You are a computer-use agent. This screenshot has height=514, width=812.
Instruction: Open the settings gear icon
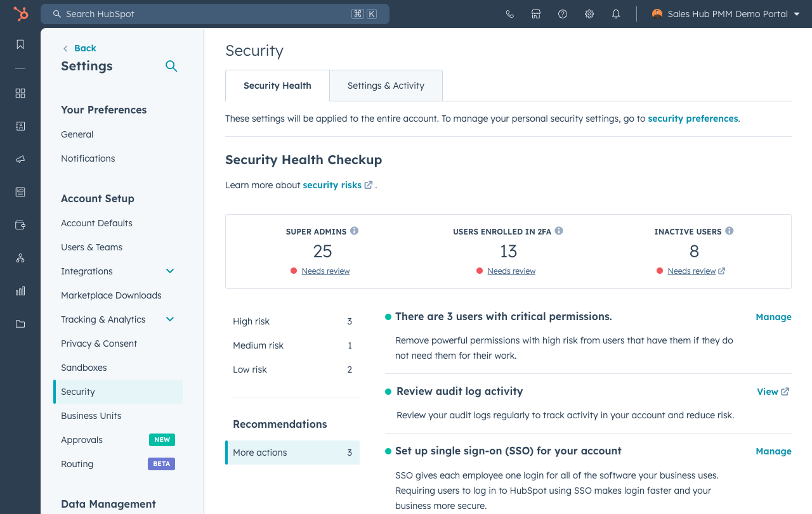589,14
